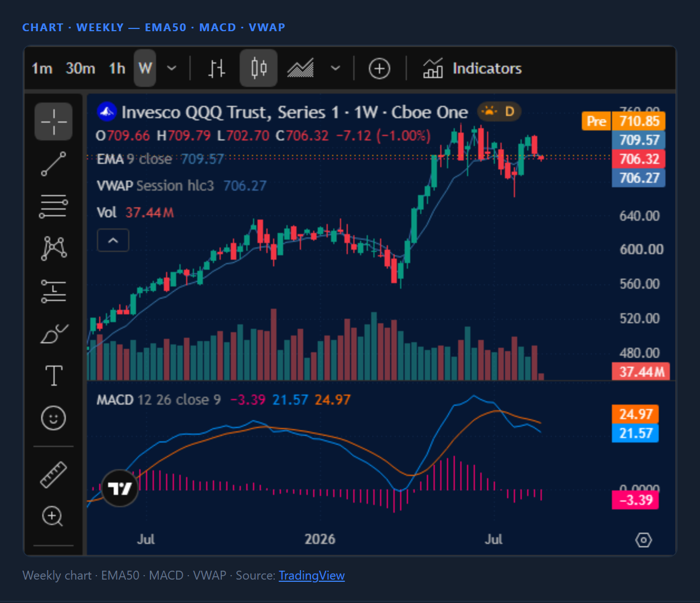Click the 640.00 price scale value

tap(640, 216)
